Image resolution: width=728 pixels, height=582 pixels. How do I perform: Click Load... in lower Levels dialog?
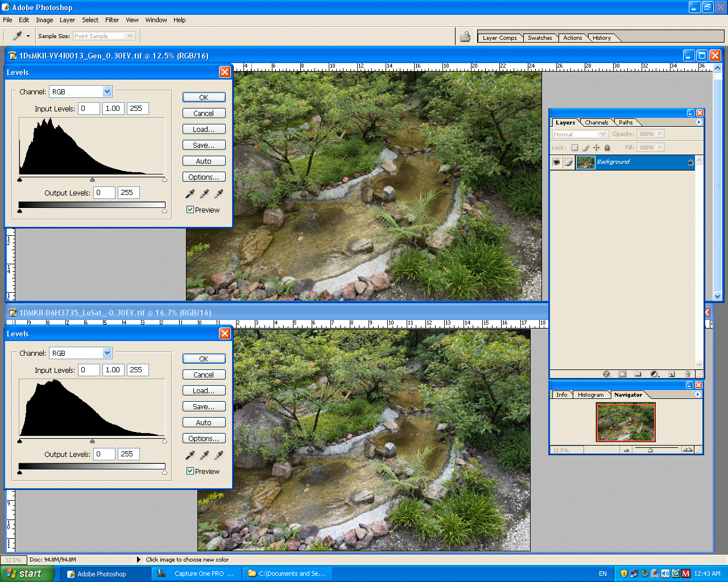point(204,390)
